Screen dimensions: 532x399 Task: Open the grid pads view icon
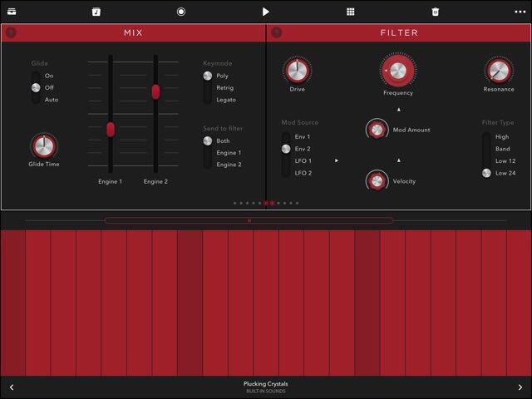(x=351, y=12)
